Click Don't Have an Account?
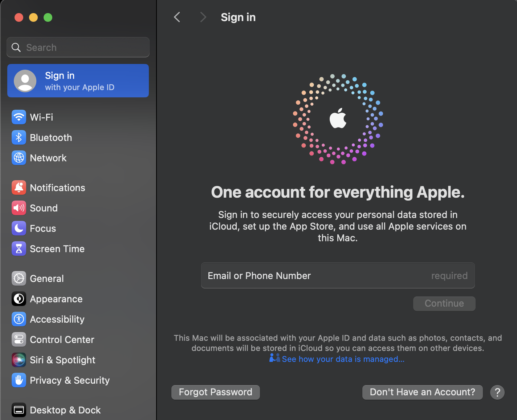 click(x=422, y=392)
